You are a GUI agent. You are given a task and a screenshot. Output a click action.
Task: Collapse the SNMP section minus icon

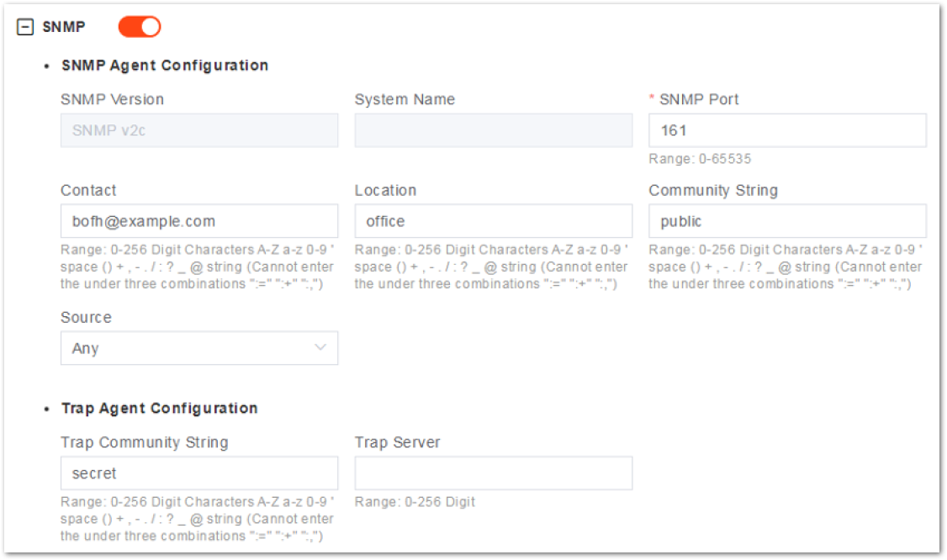24,27
